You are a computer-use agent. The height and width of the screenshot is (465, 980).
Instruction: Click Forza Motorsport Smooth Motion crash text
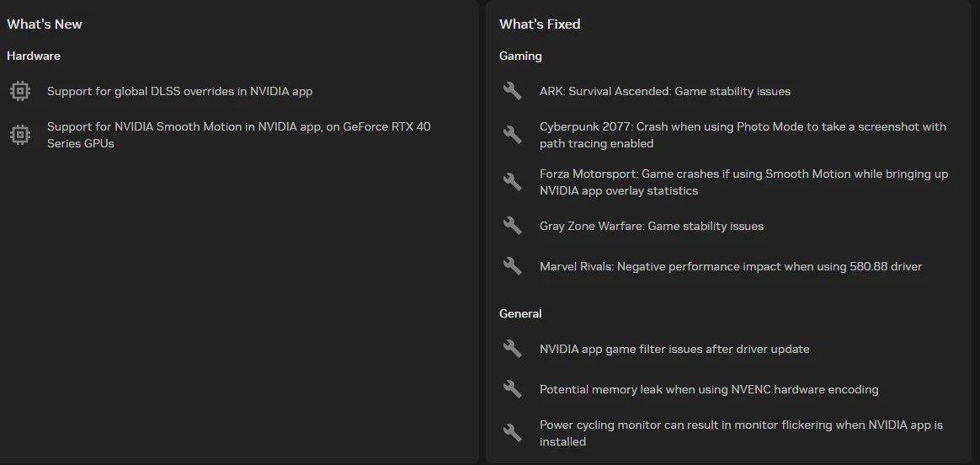[x=743, y=182]
